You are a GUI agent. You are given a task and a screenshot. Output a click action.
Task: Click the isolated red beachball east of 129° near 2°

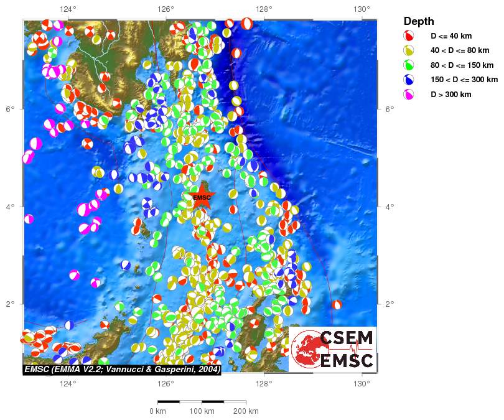click(337, 304)
